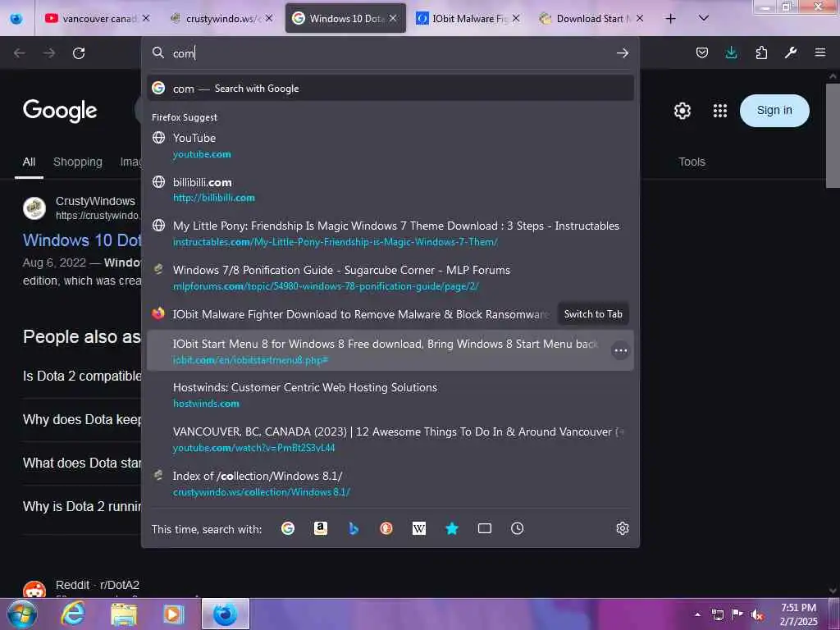
Task: Expand the Why is Dota 2 running question
Action: pyautogui.click(x=81, y=506)
